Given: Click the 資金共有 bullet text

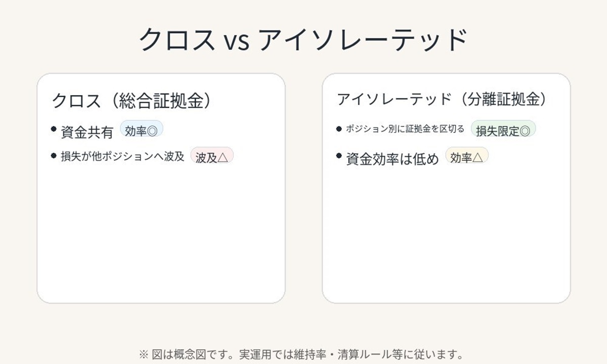Looking at the screenshot, I should 87,132.
